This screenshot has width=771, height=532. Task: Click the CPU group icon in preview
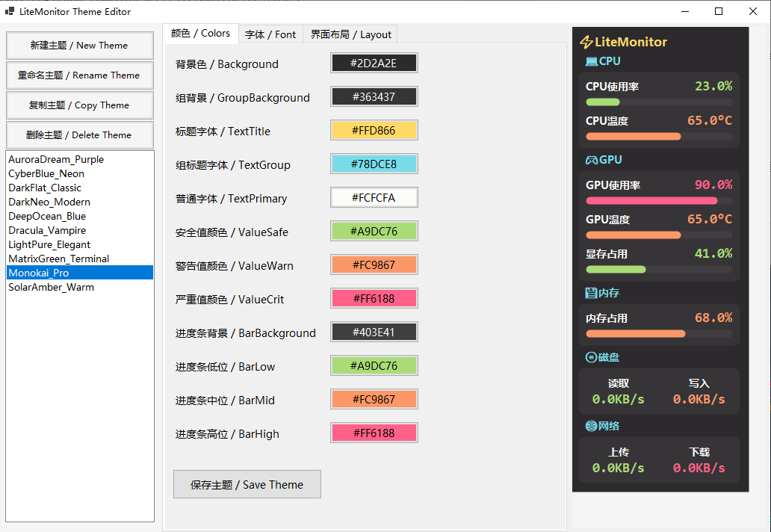click(592, 62)
